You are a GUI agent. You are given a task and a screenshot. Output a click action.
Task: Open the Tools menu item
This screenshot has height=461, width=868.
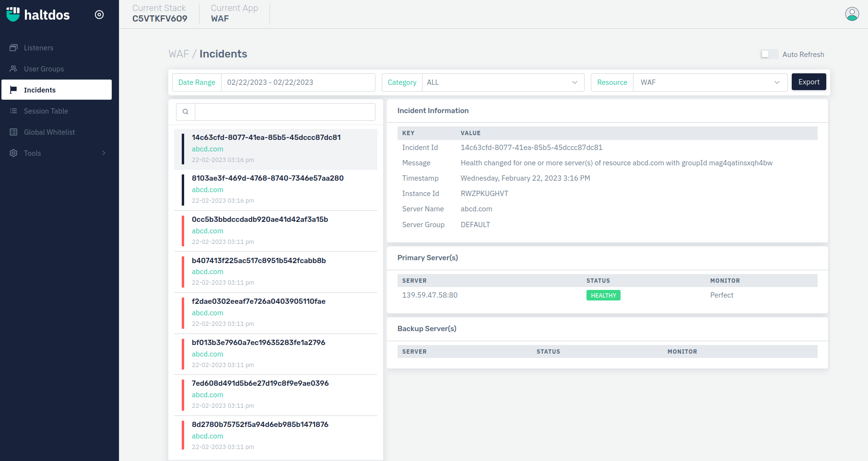pos(57,153)
